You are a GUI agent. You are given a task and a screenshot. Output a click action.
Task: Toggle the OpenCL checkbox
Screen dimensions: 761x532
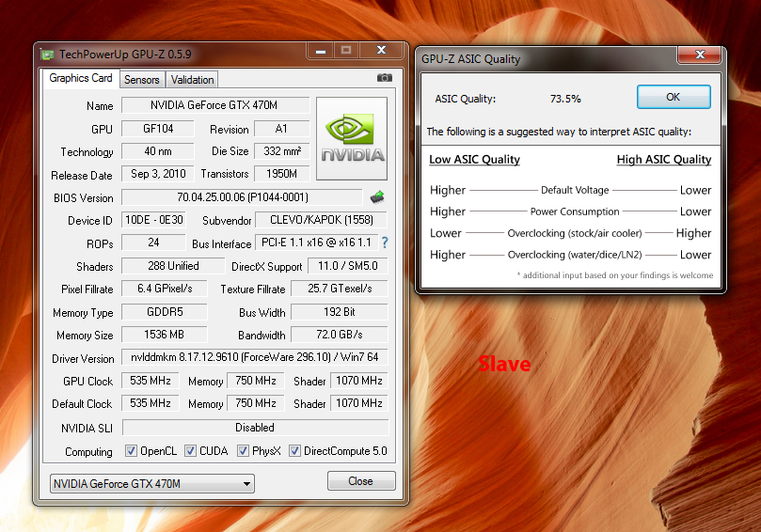coord(131,451)
